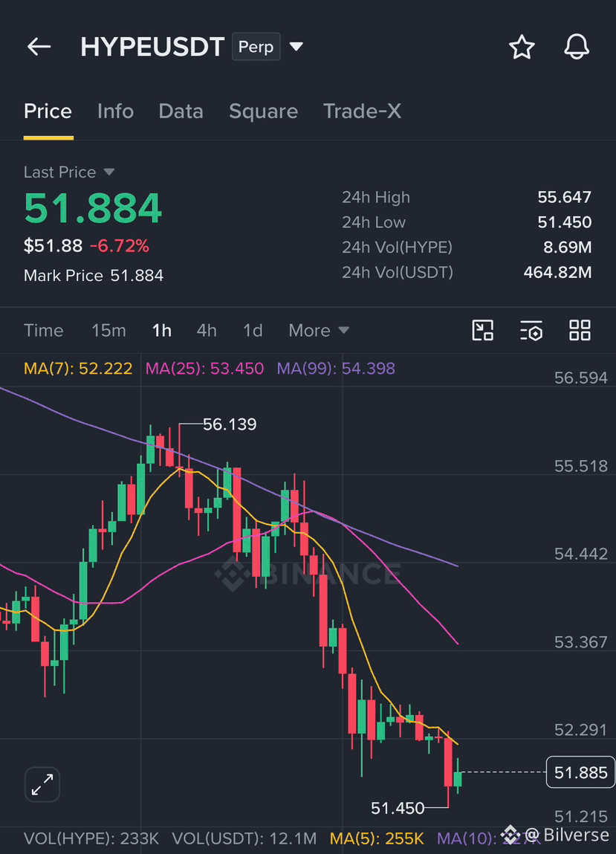Tap the VOL(HYPE): 233K label

91,838
